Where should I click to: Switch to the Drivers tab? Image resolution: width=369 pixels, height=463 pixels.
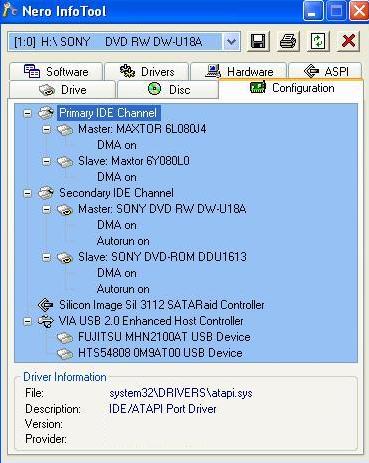click(147, 72)
